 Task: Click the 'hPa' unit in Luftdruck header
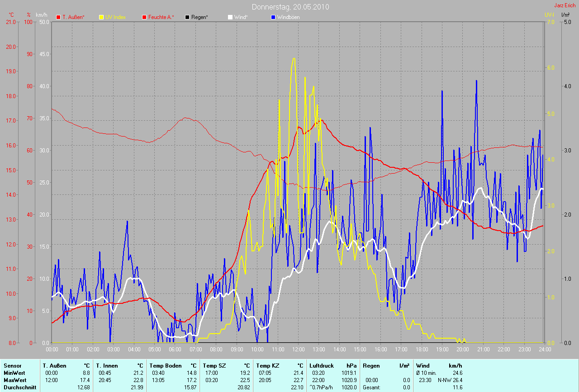point(352,365)
